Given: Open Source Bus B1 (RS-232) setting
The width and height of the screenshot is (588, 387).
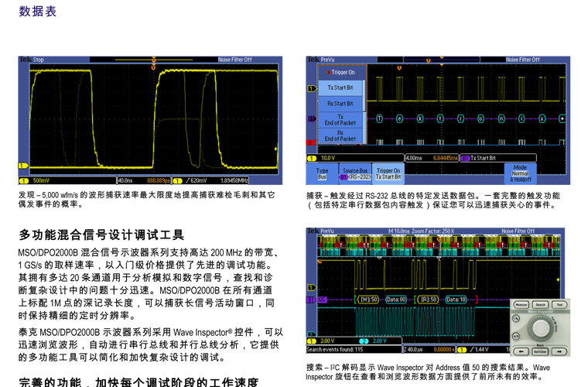Looking at the screenshot, I should pos(355,173).
